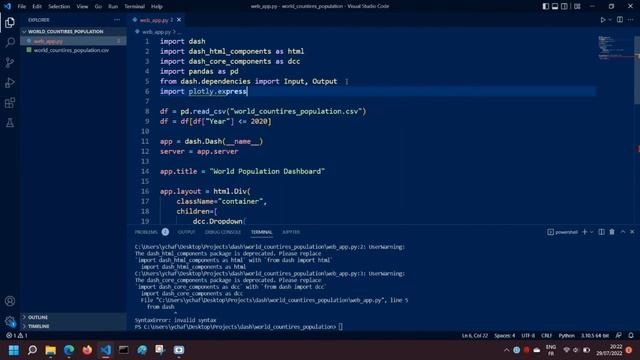Click Ln 6, Col 22 cursor position
This screenshot has width=640, height=360.
tap(475, 336)
